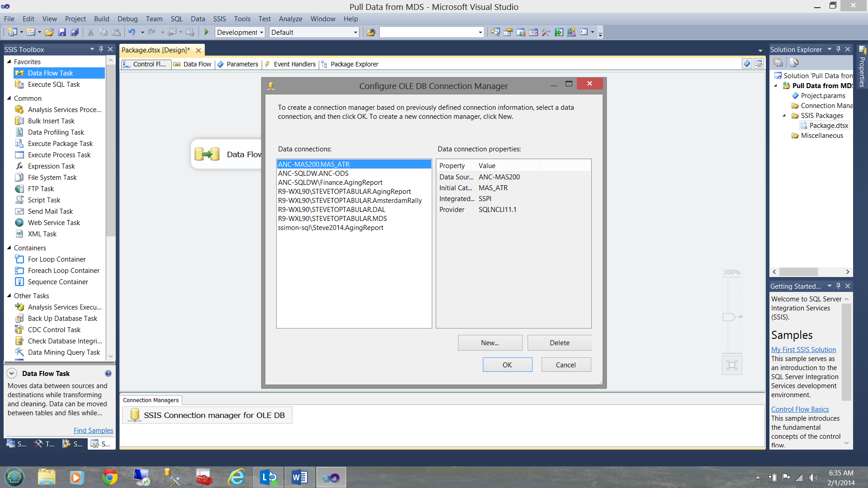Viewport: 868px width, 488px height.
Task: Click For Loop Container icon
Action: click(20, 258)
